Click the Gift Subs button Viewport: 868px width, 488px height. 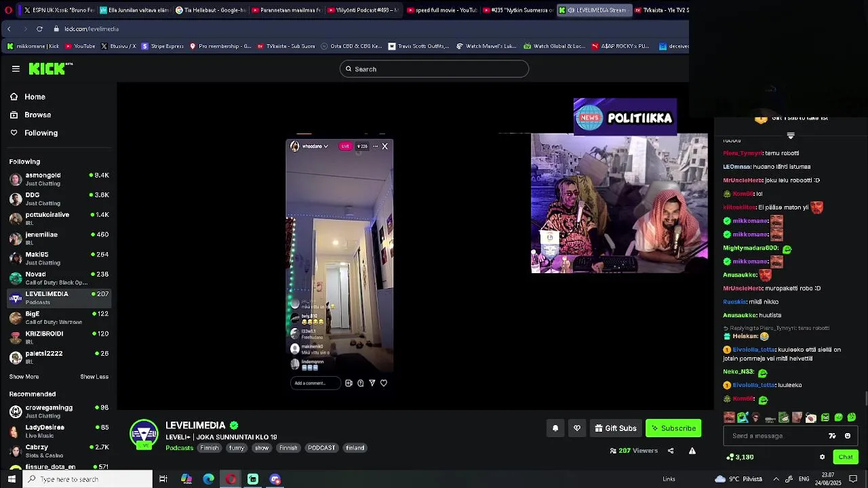pos(616,428)
